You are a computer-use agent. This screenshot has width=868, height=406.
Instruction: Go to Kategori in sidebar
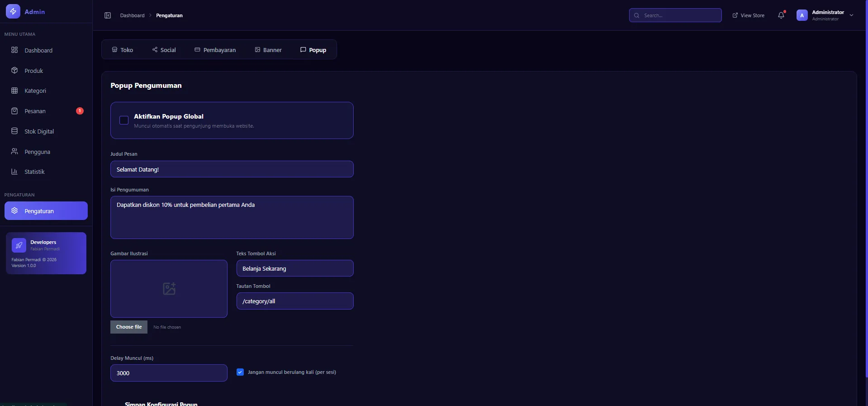coord(35,91)
